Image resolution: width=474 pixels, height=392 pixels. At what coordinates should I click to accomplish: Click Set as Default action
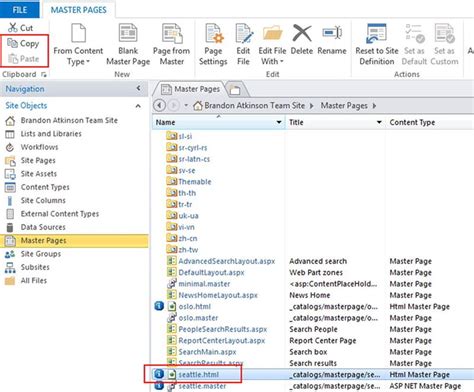coord(414,45)
